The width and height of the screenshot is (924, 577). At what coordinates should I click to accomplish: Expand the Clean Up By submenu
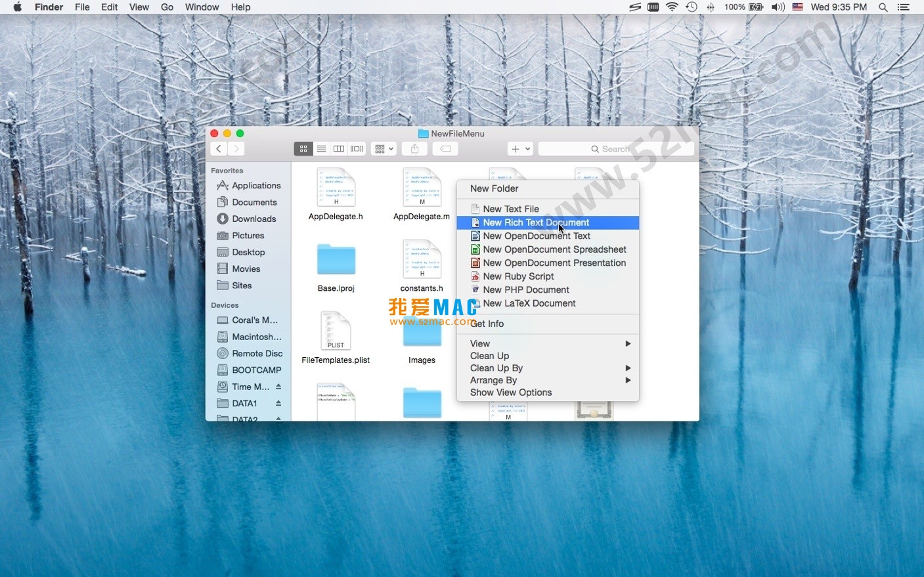point(496,368)
